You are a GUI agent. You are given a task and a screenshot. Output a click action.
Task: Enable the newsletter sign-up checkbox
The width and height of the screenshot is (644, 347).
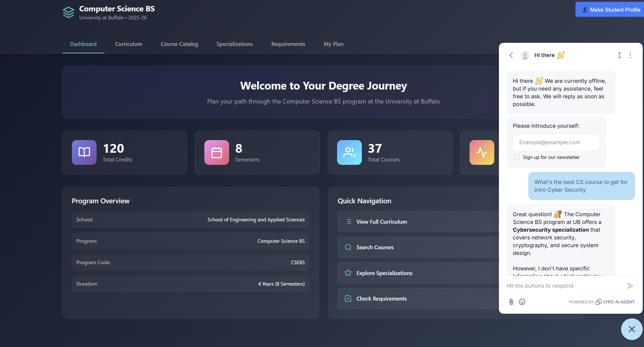tap(517, 157)
